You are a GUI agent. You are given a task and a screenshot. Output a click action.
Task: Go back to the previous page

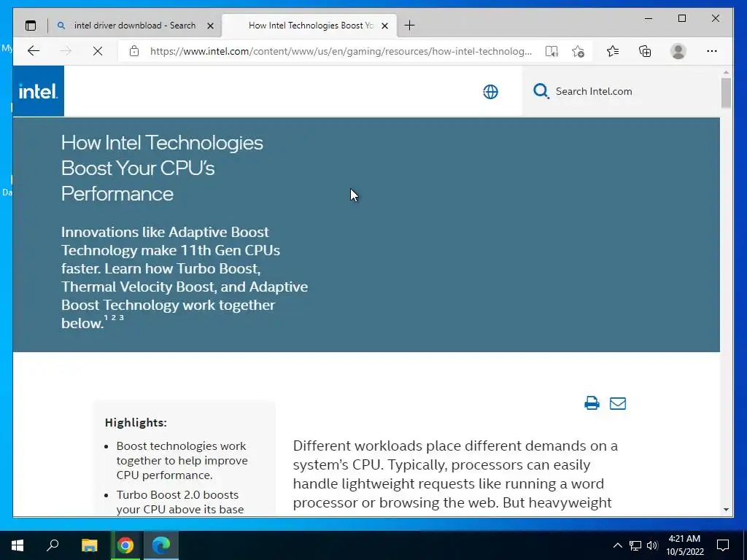[34, 51]
